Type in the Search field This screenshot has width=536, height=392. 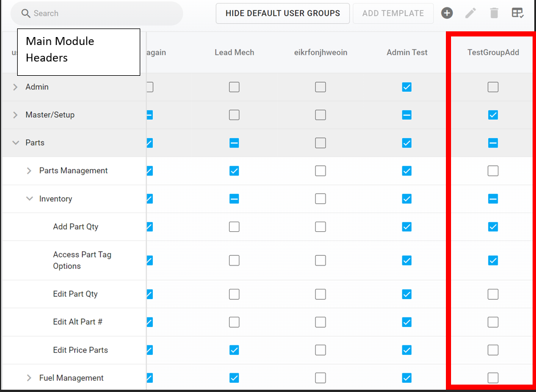103,13
